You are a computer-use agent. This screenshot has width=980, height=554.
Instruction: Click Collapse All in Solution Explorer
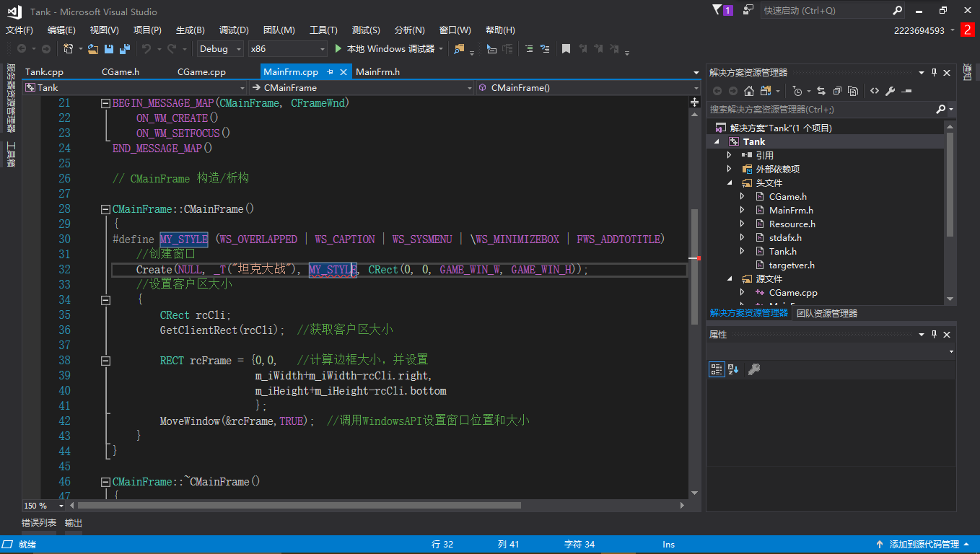pyautogui.click(x=837, y=91)
